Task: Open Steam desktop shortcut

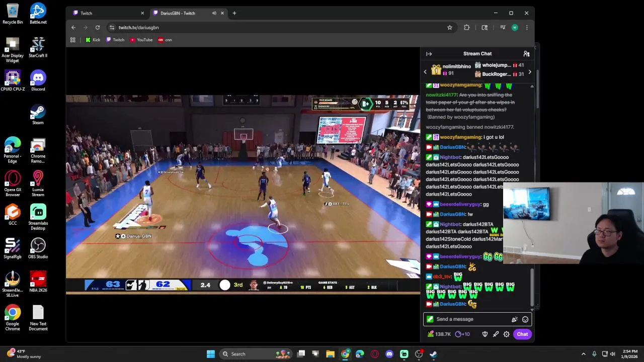Action: [x=38, y=114]
